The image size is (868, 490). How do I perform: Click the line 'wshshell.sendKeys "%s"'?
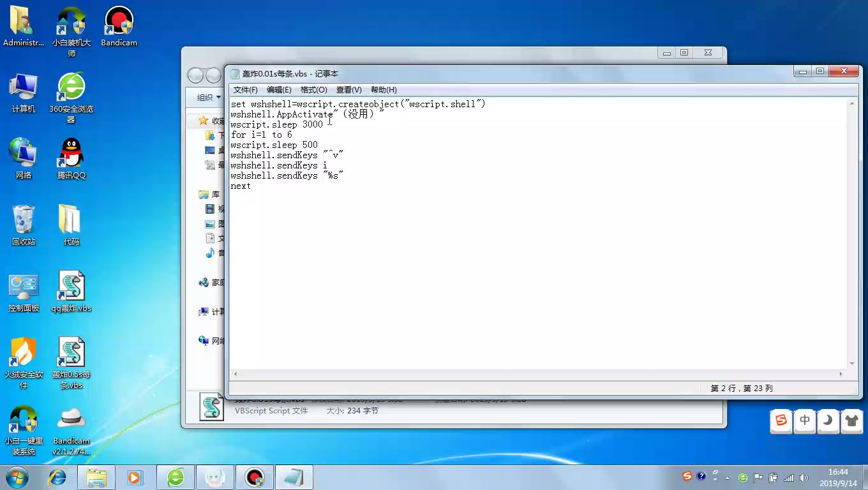pyautogui.click(x=287, y=175)
